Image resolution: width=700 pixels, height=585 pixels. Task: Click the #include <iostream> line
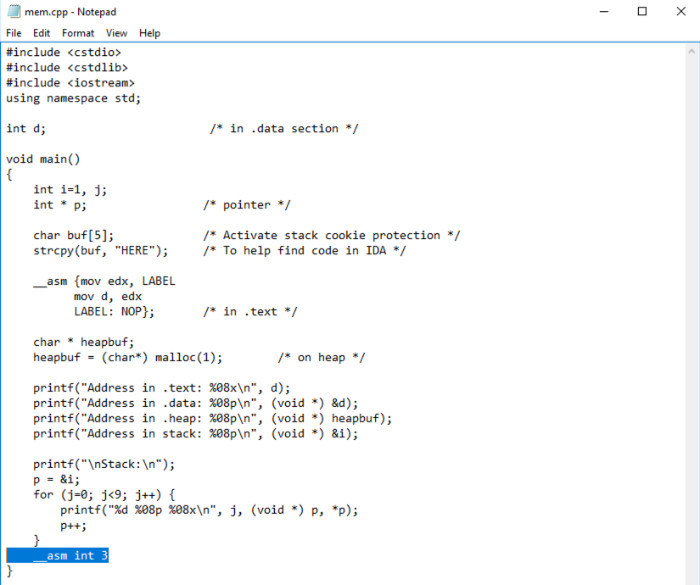(70, 83)
